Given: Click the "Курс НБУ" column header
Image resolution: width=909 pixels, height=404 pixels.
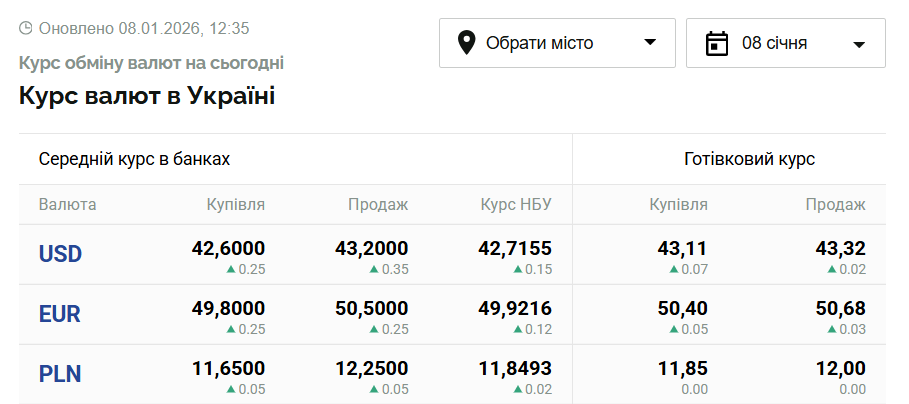Looking at the screenshot, I should (516, 205).
